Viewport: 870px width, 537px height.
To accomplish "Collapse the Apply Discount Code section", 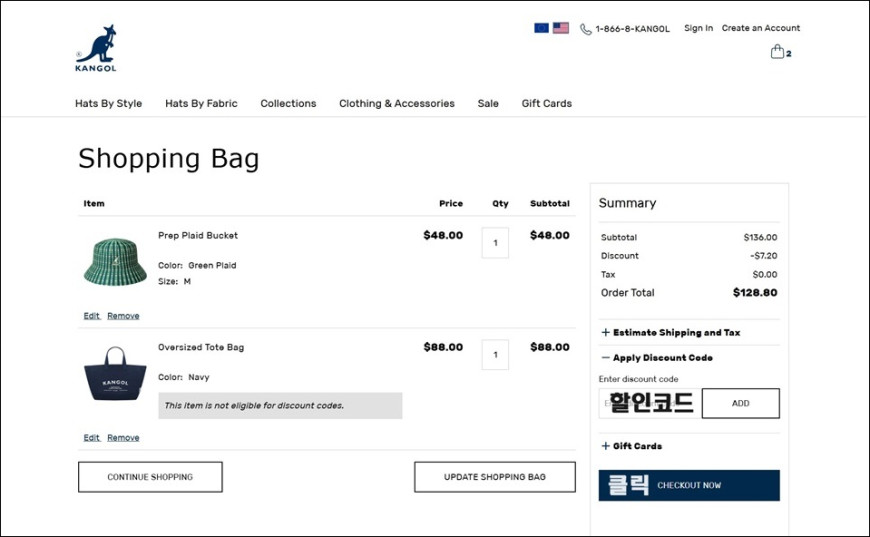I will click(x=657, y=358).
